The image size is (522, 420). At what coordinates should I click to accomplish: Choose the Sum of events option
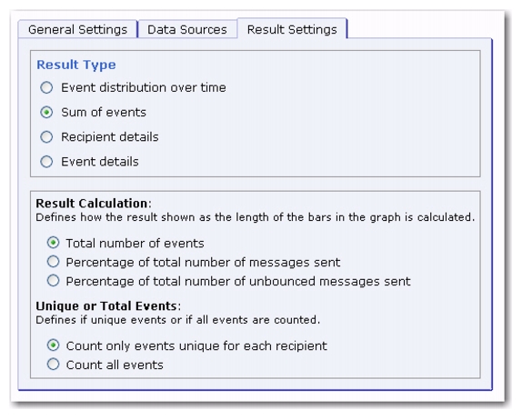46,113
